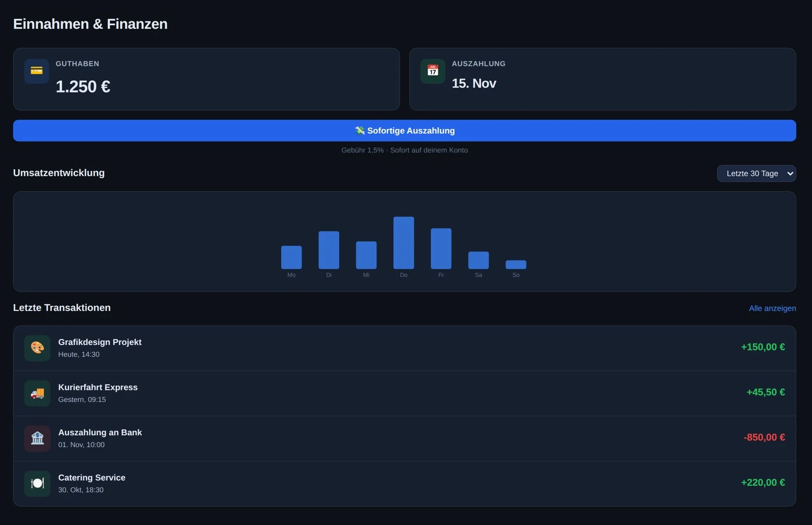Click the 01. Nov, 10:00 timestamp
This screenshot has width=812, height=525.
pos(81,445)
